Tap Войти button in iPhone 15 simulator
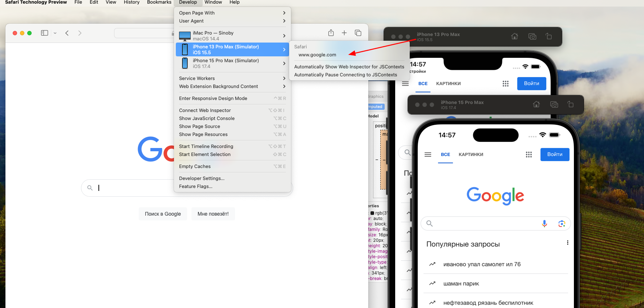Image resolution: width=644 pixels, height=308 pixels. tap(555, 155)
